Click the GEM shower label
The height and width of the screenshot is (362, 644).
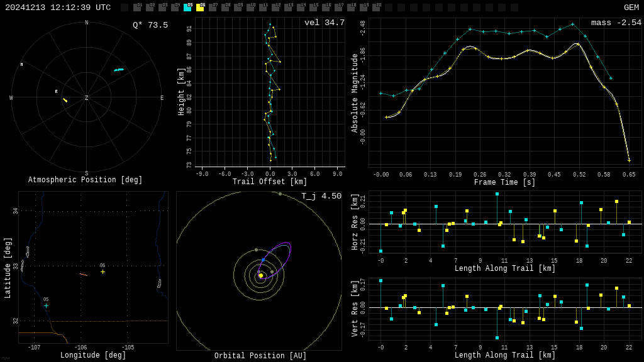point(631,8)
